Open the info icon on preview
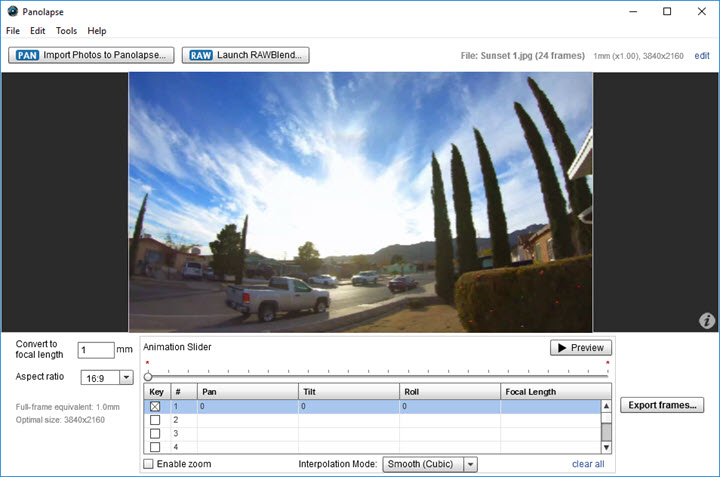The height and width of the screenshot is (477, 720). (x=707, y=320)
